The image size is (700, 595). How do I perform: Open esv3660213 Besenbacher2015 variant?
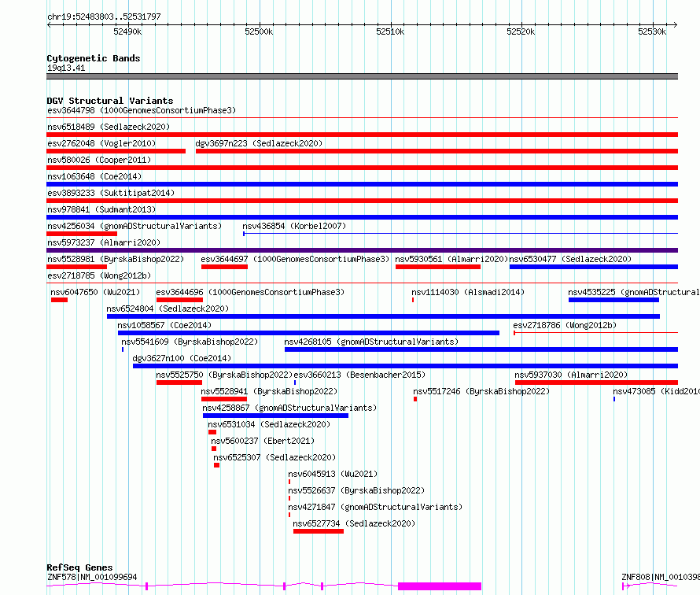click(295, 382)
